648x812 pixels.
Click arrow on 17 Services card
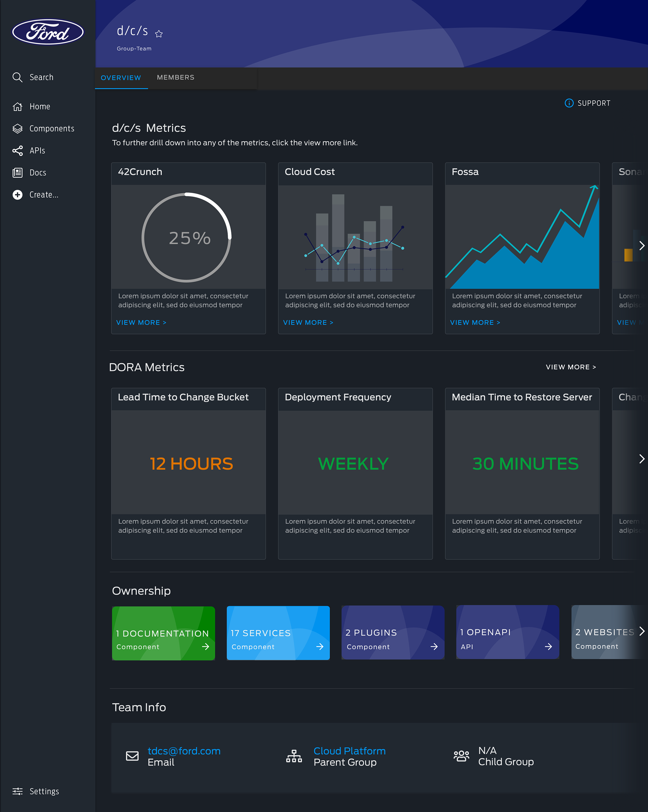(x=320, y=647)
